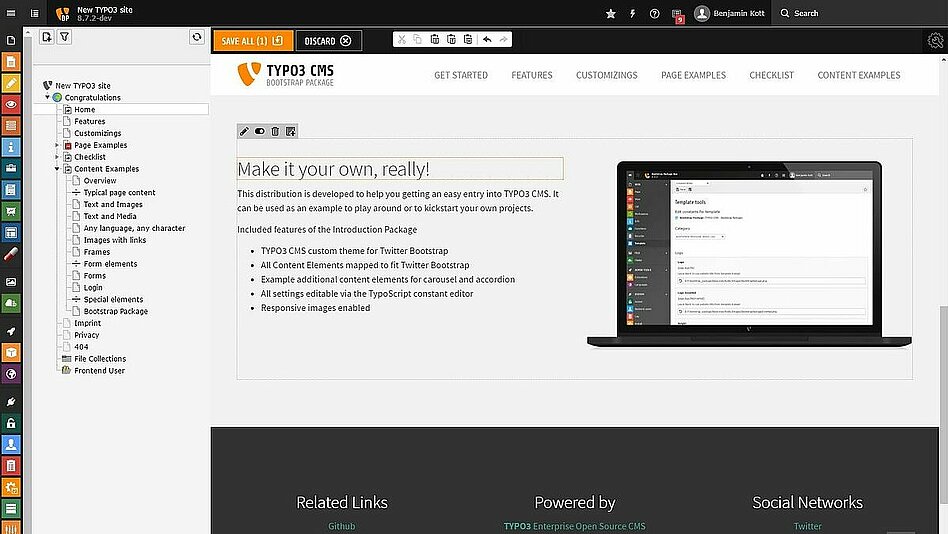Select Frontend User folder in tree
Viewport: 948px width, 534px height.
click(x=99, y=371)
